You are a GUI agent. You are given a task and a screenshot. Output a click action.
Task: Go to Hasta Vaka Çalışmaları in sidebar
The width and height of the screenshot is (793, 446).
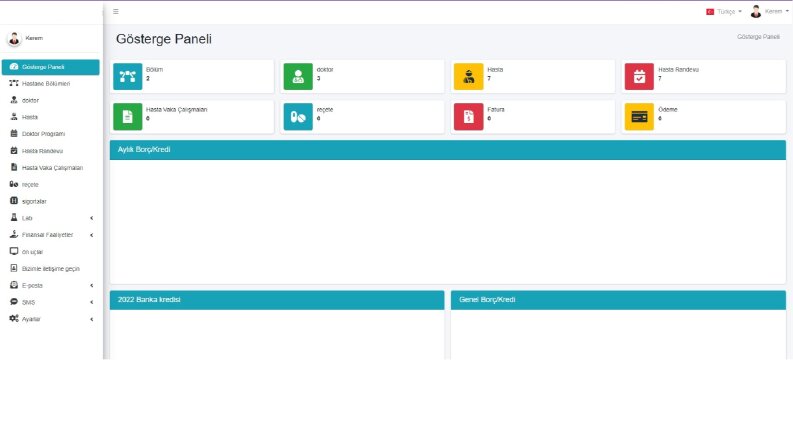51,167
